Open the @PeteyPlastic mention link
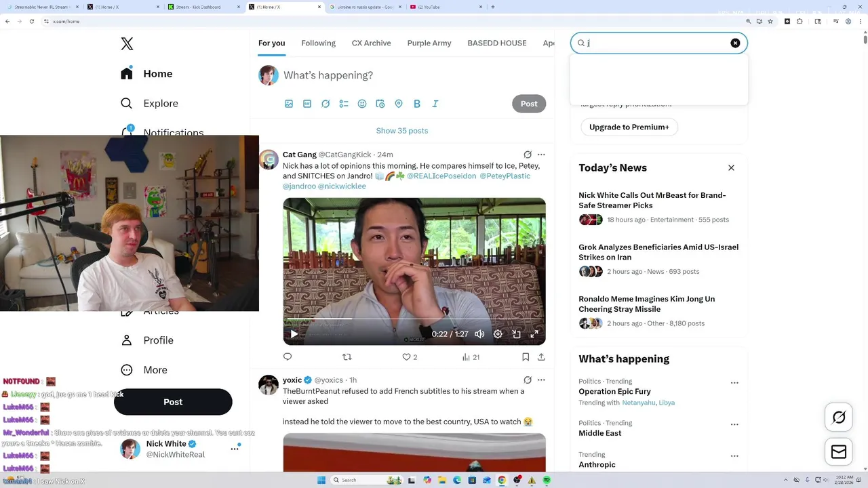This screenshot has width=868, height=488. click(505, 176)
